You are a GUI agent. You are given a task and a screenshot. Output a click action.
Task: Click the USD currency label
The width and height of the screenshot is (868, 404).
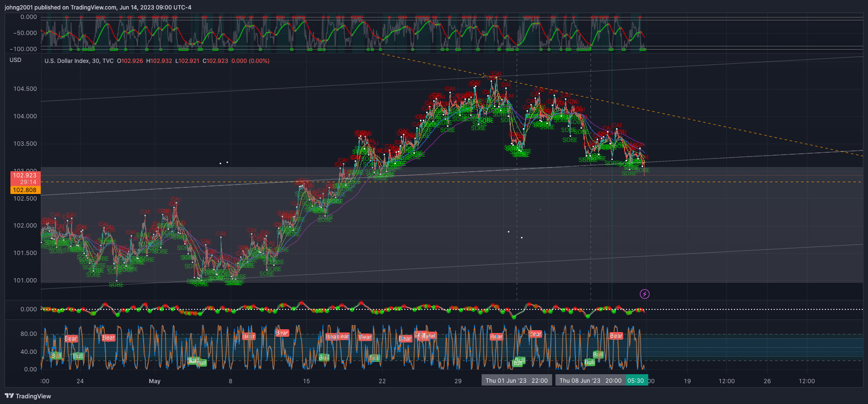16,60
